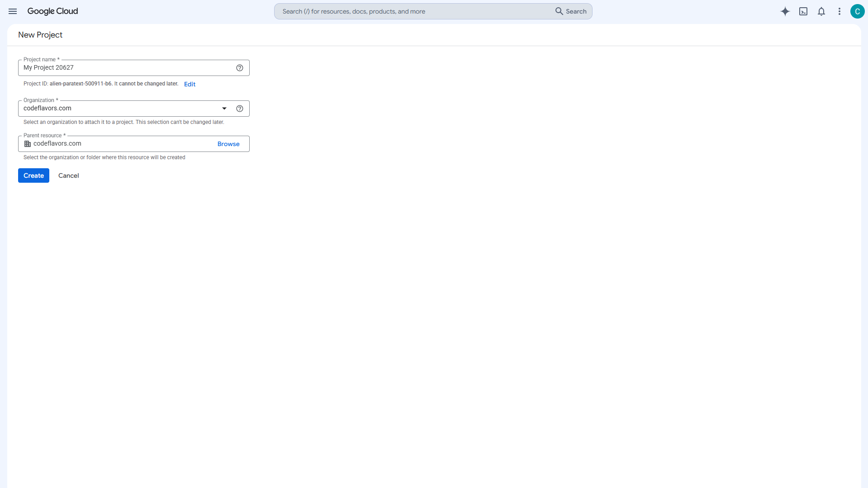Click the Create button

click(33, 175)
